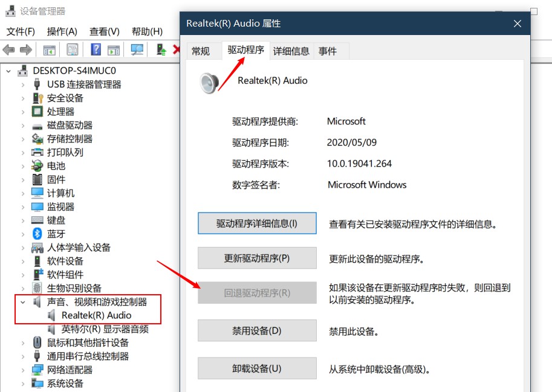Image resolution: width=552 pixels, height=392 pixels.
Task: Expand the 处理器 category
Action: tap(23, 112)
